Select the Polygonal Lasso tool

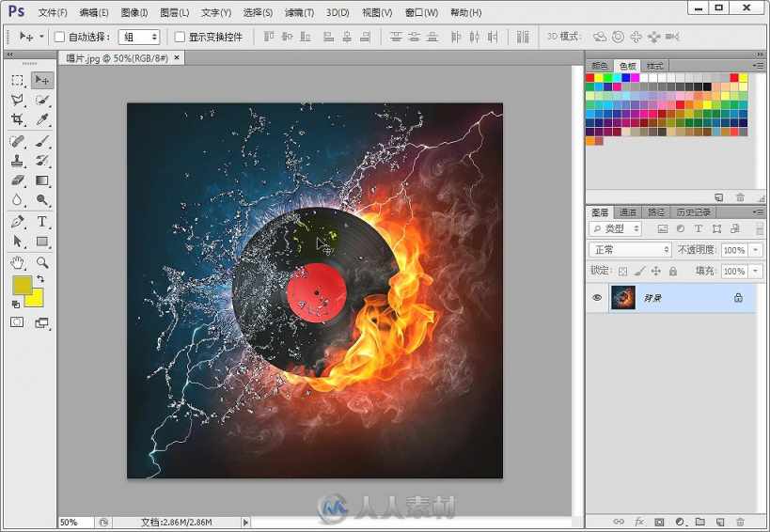(x=18, y=101)
